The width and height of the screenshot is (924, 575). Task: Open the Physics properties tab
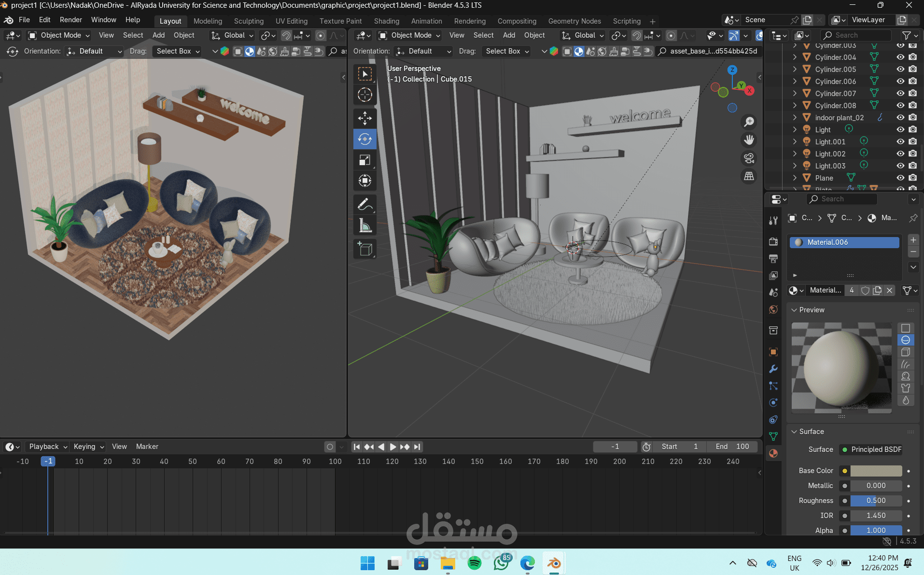pos(773,403)
